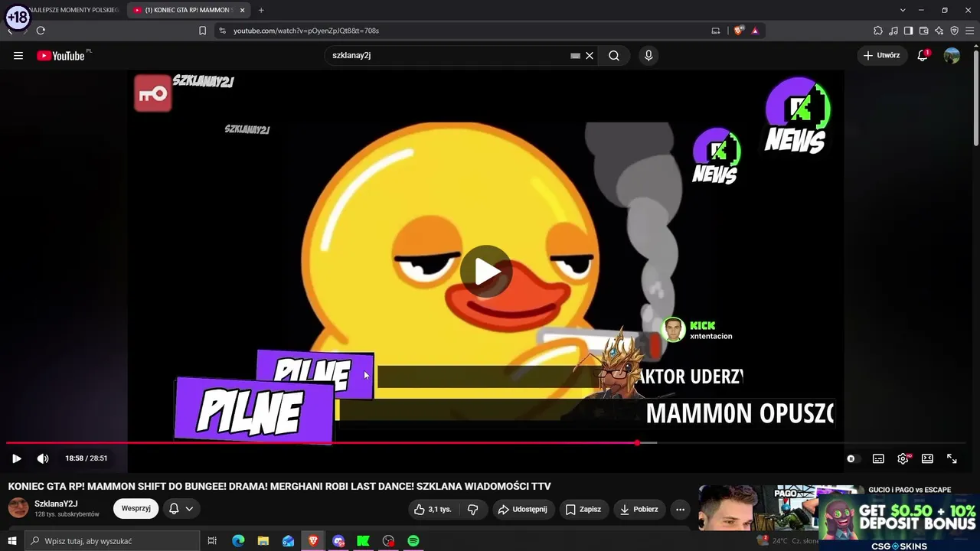
Task: Switch to the NAJLEPSZE MOMENTY tab
Action: click(x=73, y=10)
